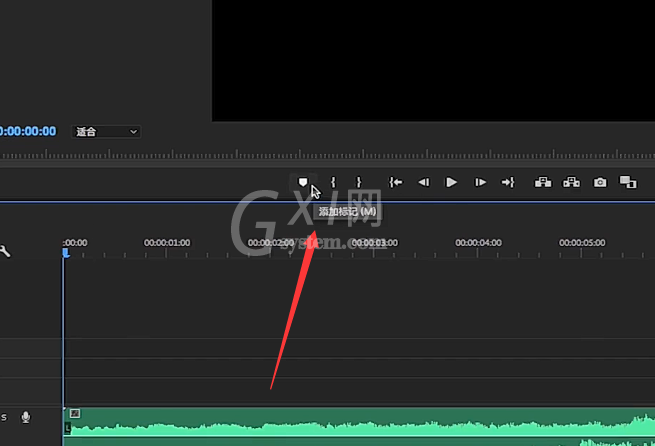Click the black program monitor preview

pyautogui.click(x=433, y=61)
